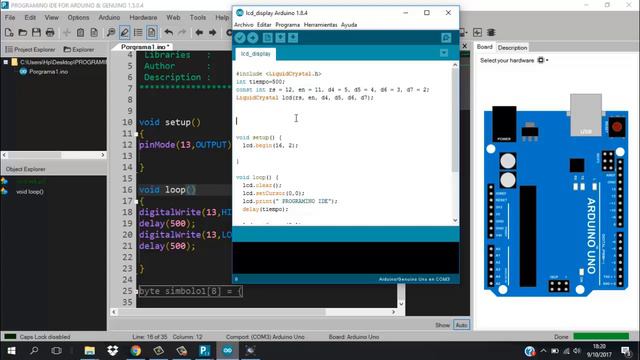640x360 pixels.
Task: Print the sketch using the printer icon
Action: click(50, 32)
